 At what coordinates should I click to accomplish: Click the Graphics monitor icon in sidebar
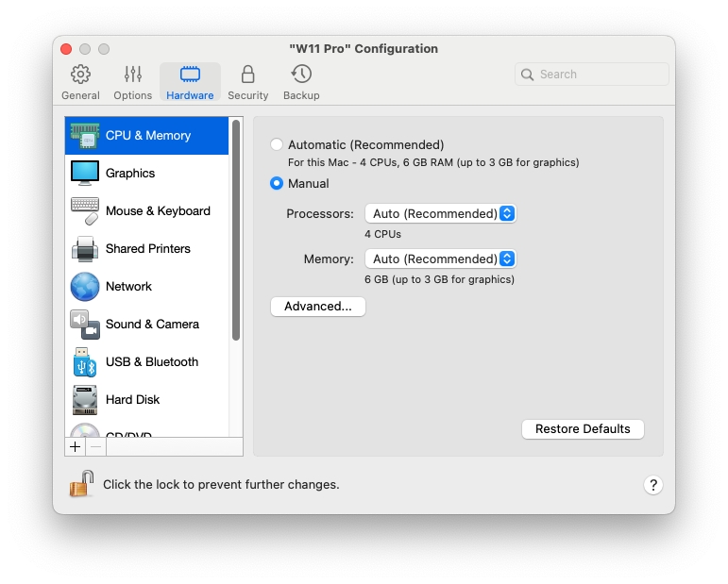point(85,174)
